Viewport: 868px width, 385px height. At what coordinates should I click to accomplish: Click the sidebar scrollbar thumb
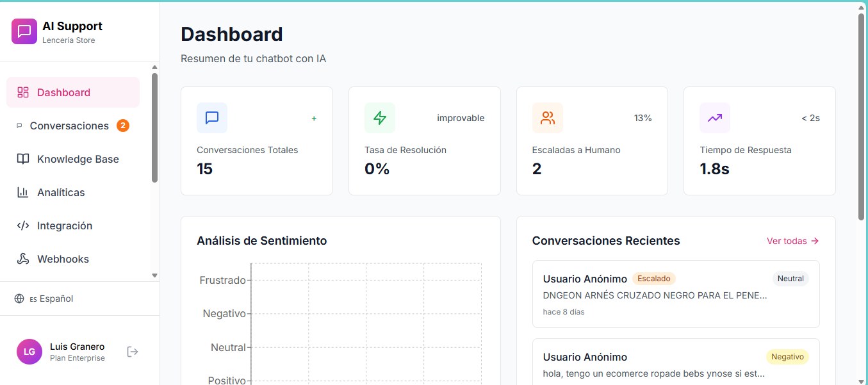coord(154,127)
